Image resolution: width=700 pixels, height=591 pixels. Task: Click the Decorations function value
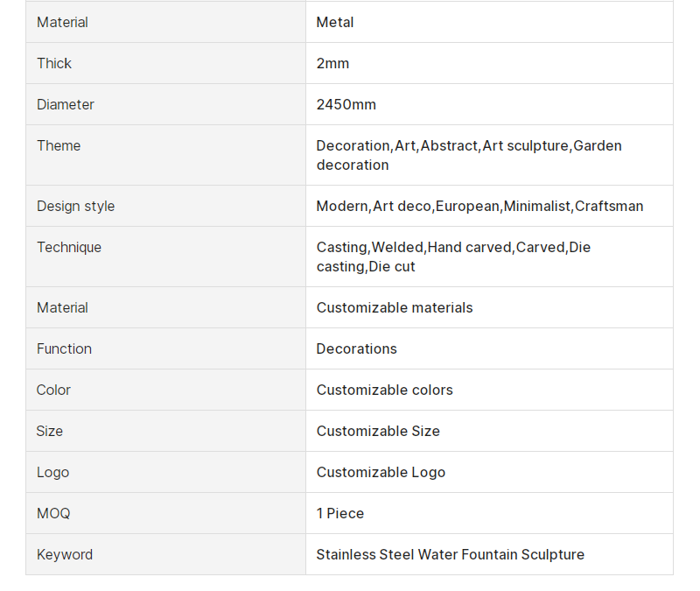pos(357,348)
